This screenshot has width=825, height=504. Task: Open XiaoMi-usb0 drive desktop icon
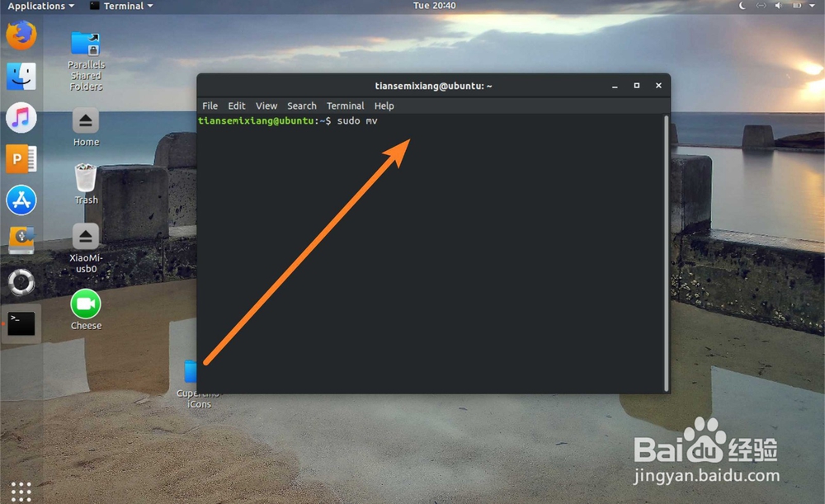pos(86,248)
